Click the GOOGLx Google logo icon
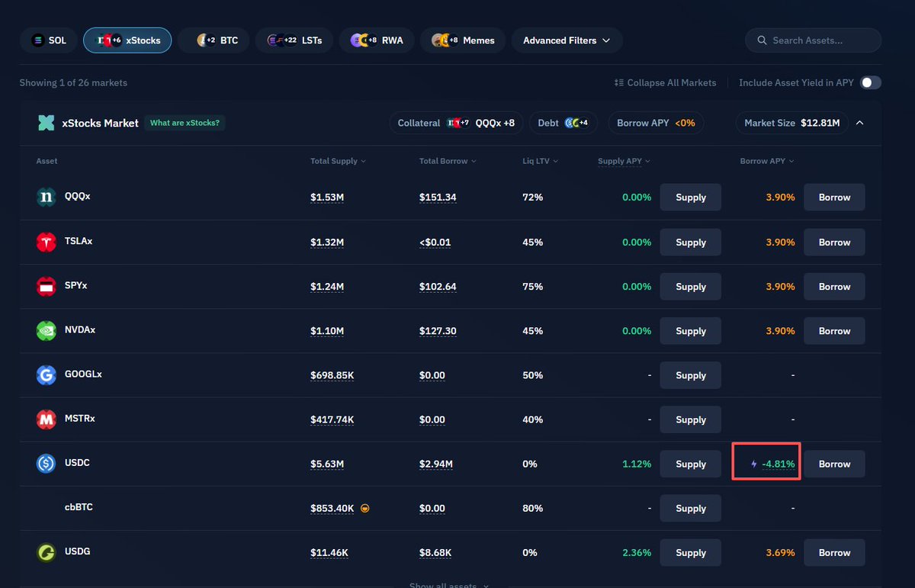Image resolution: width=915 pixels, height=588 pixels. 47,375
